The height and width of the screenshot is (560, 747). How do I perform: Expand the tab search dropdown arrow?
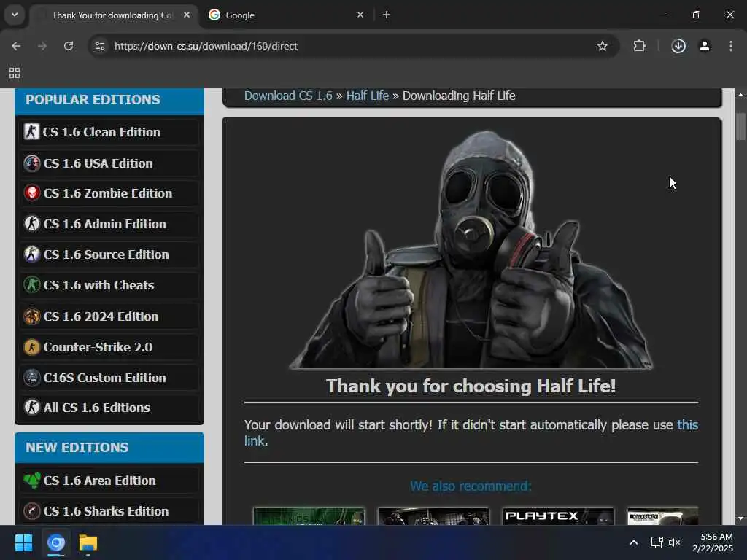15,15
